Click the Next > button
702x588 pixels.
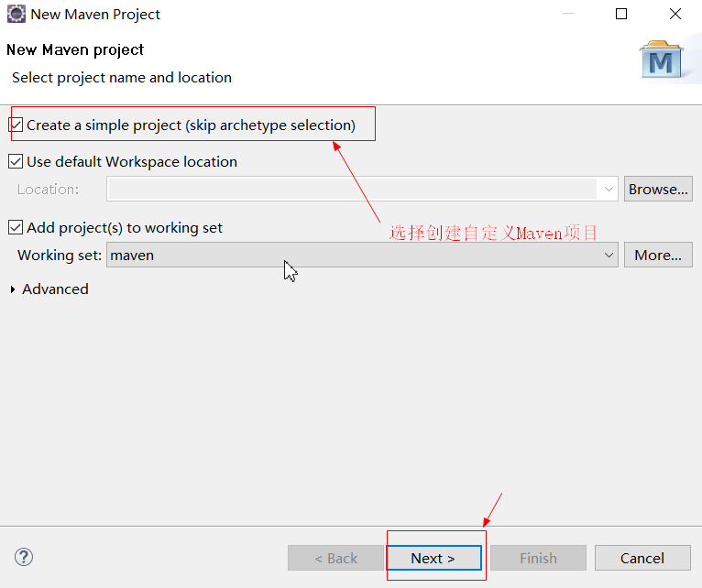click(433, 558)
